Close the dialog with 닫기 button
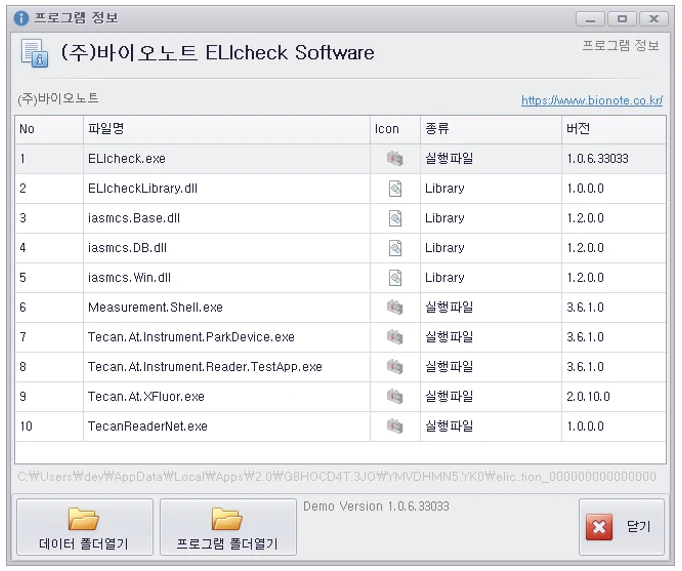 coord(622,527)
